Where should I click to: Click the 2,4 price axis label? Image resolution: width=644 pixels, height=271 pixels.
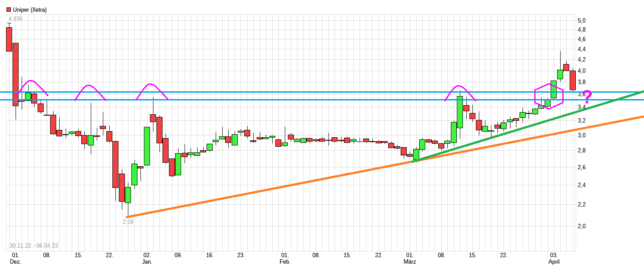581,185
